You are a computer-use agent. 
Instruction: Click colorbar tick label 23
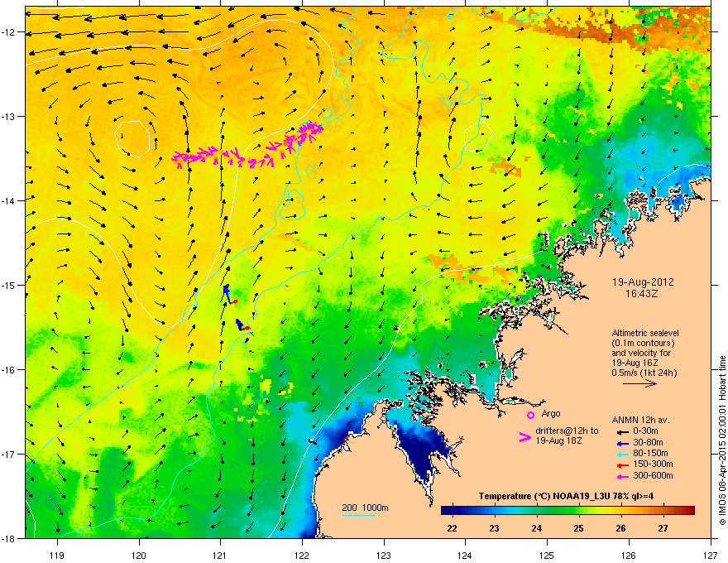pyautogui.click(x=494, y=528)
